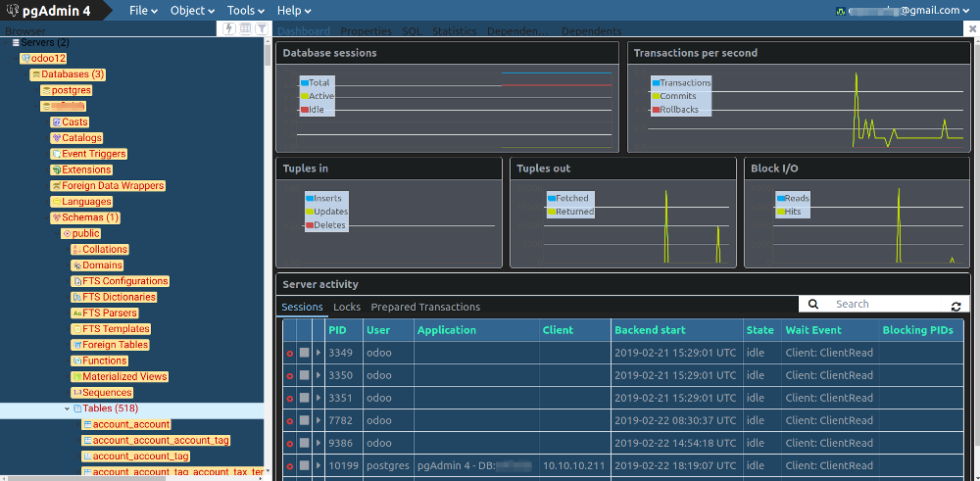Expand the postgres database node arrow
The image size is (980, 481).
click(x=35, y=90)
